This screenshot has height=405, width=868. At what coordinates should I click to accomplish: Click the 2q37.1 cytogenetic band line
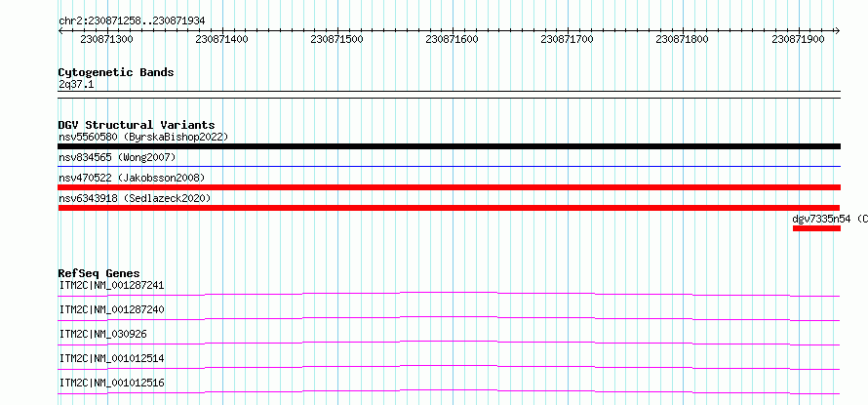(x=449, y=95)
